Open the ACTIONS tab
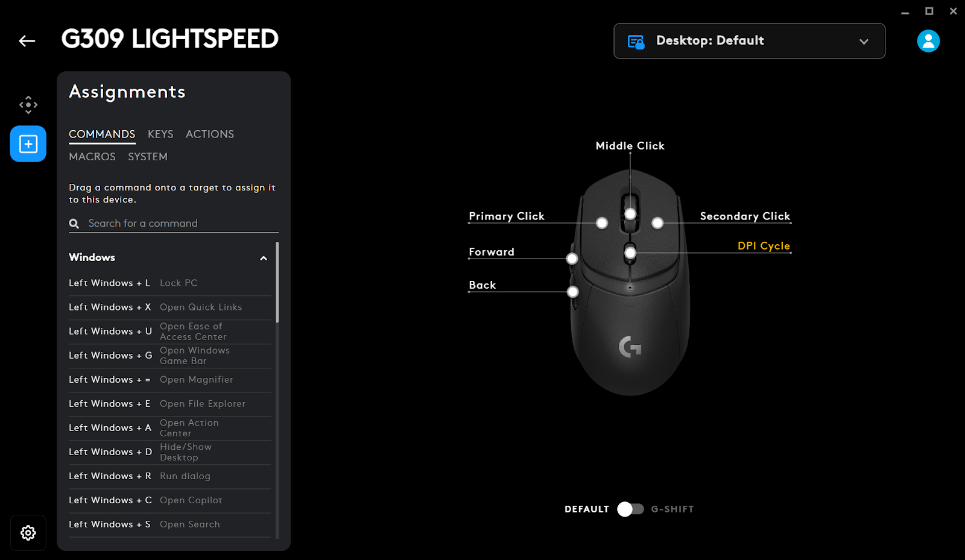The image size is (965, 560). coord(210,134)
